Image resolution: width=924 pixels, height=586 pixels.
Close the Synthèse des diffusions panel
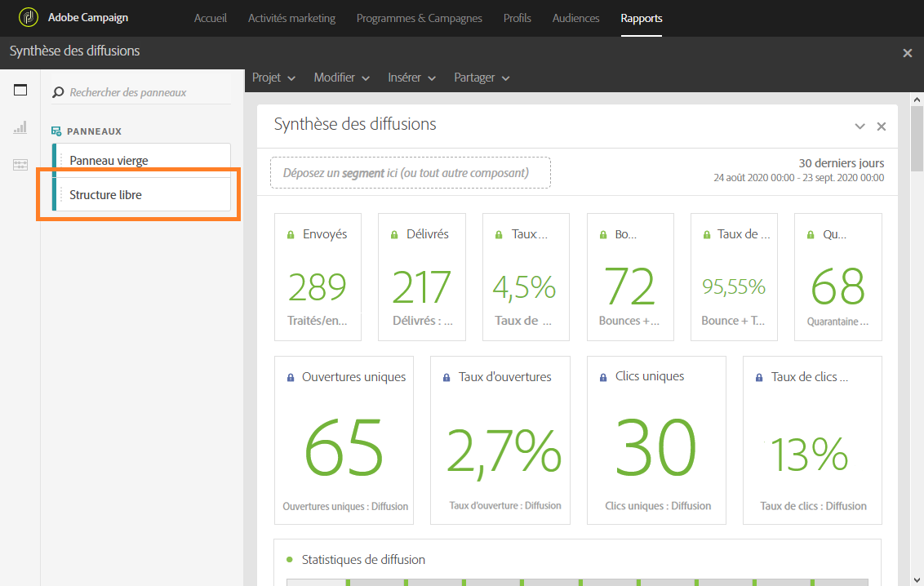(x=881, y=127)
